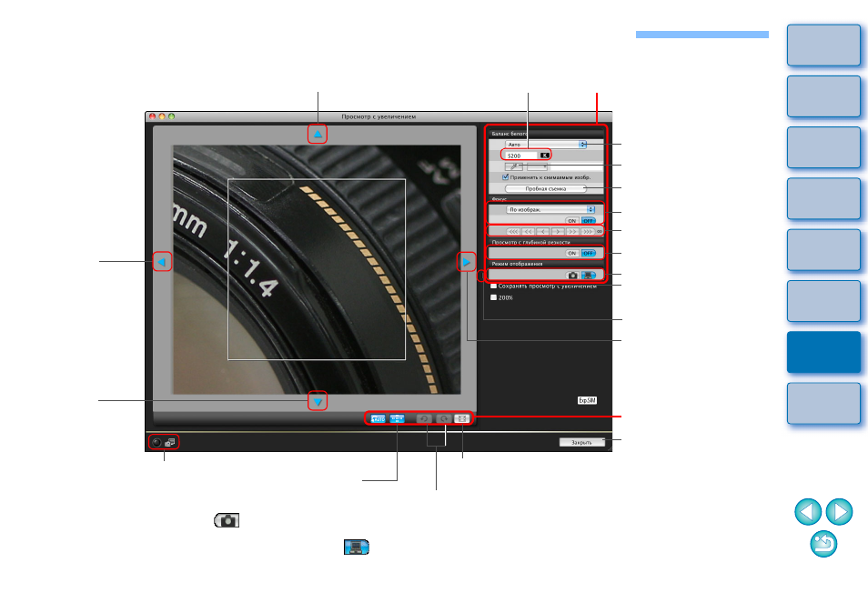The width and height of the screenshot is (868, 613).
Task: Click the Пробная съемка button
Action: [x=545, y=188]
